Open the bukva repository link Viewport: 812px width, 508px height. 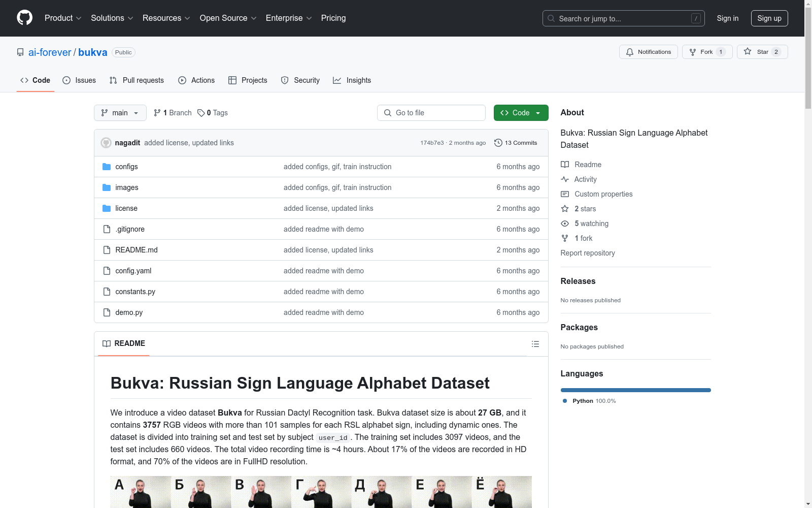[x=93, y=52]
